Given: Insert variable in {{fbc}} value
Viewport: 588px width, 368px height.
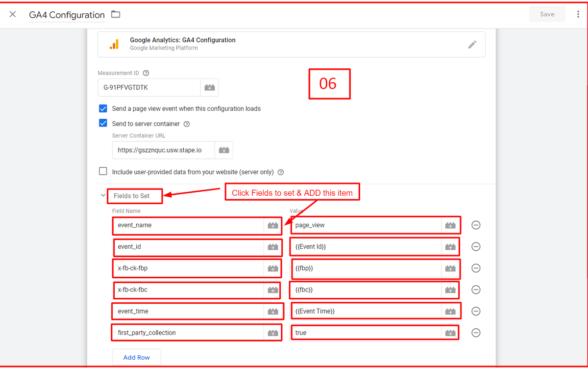Looking at the screenshot, I should [x=450, y=290].
